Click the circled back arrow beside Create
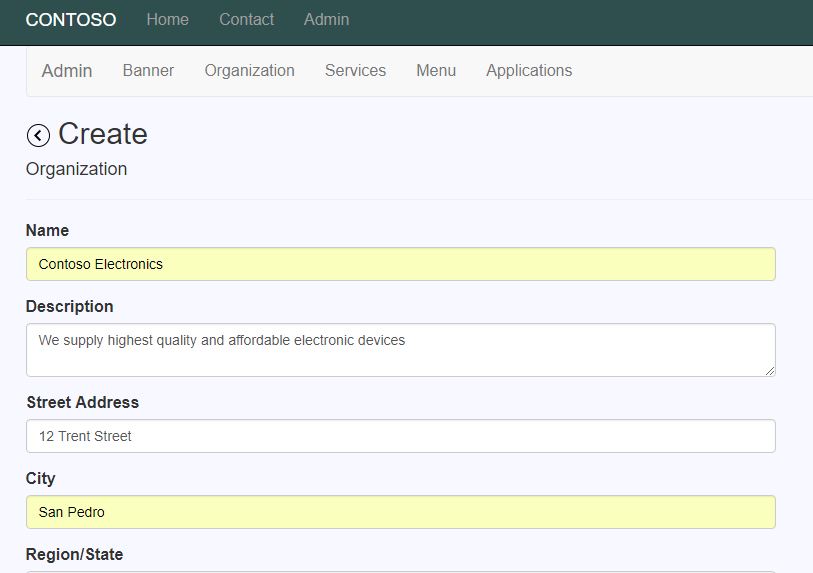Image resolution: width=813 pixels, height=573 pixels. point(38,136)
